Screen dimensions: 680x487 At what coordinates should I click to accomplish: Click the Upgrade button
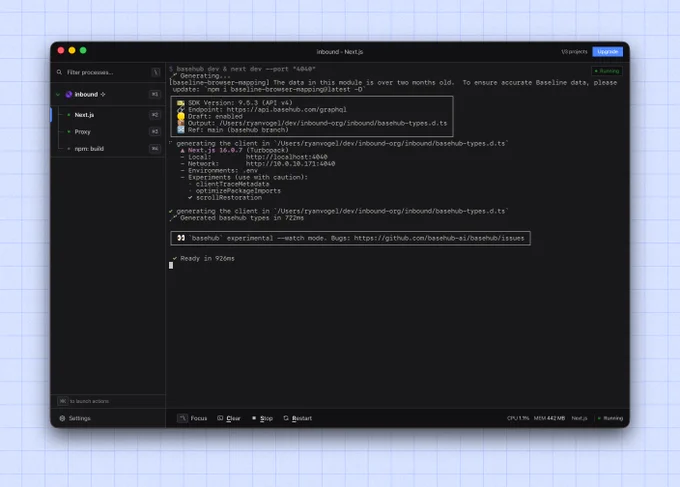(x=608, y=52)
